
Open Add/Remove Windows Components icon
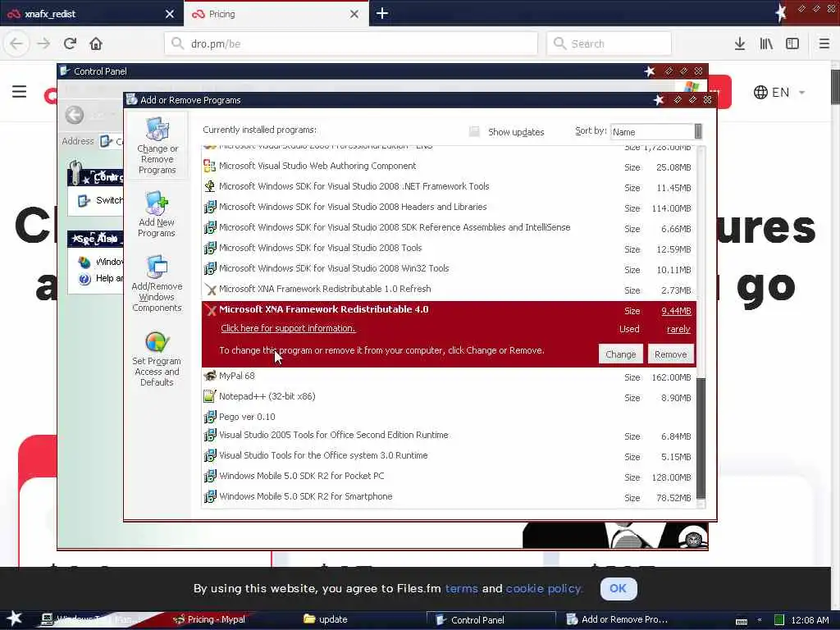[x=157, y=283]
